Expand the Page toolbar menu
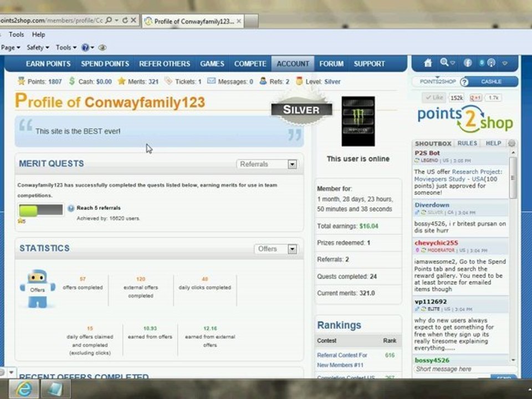The width and height of the screenshot is (532, 399). pos(11,48)
